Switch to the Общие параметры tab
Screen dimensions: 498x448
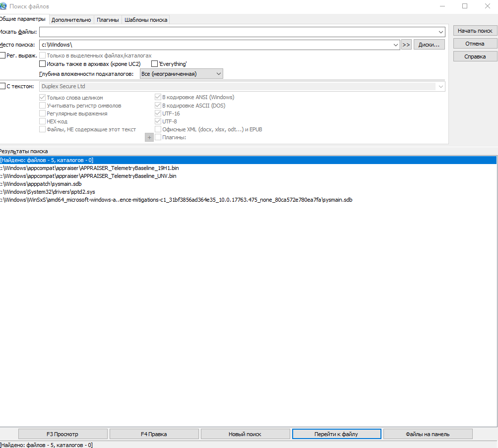[x=23, y=19]
